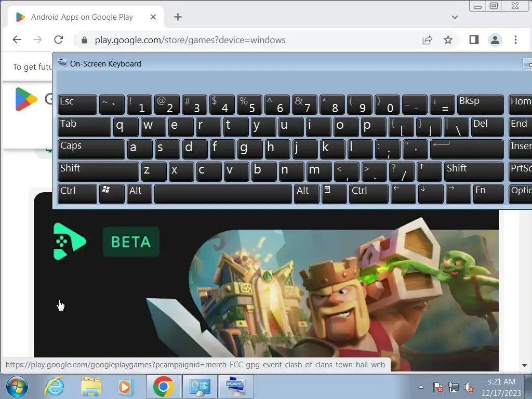Tap the up arrow key on the keyboard

pos(429,171)
